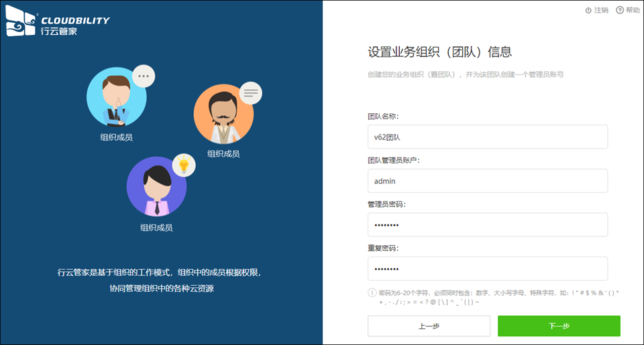644x345 pixels.
Task: Go back with the 上一步 button
Action: click(x=429, y=326)
